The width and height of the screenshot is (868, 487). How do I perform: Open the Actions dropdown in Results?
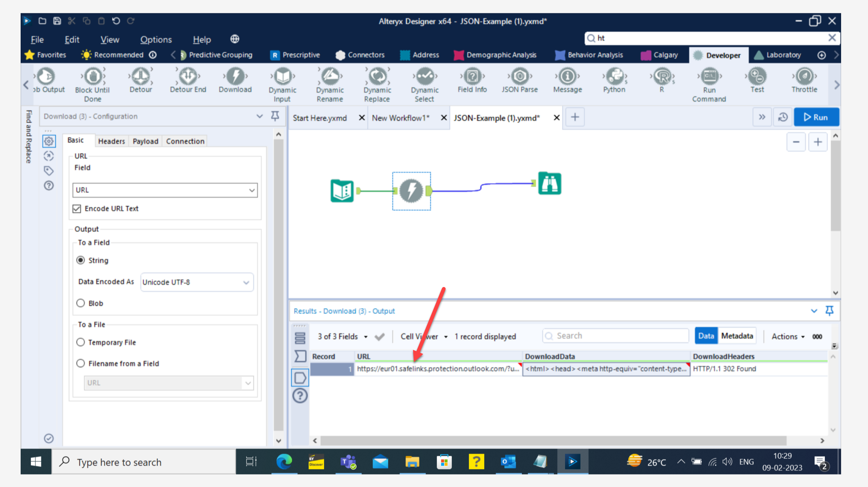[x=788, y=336]
